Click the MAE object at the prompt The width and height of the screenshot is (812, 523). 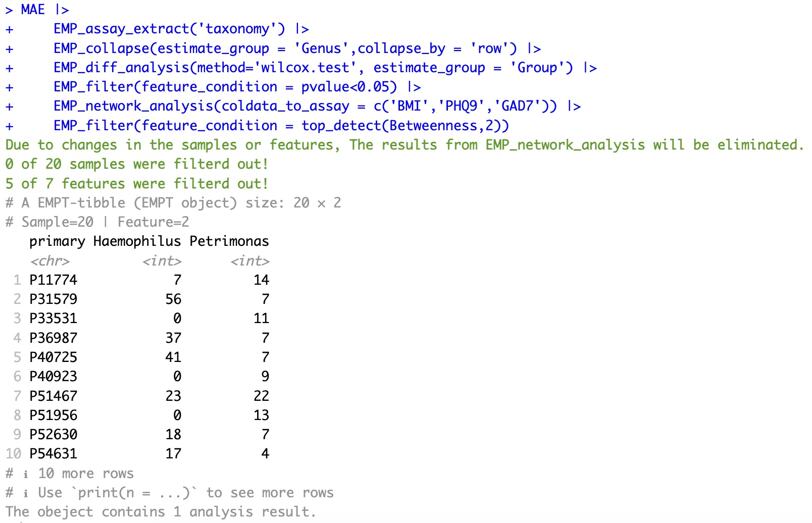click(x=33, y=10)
